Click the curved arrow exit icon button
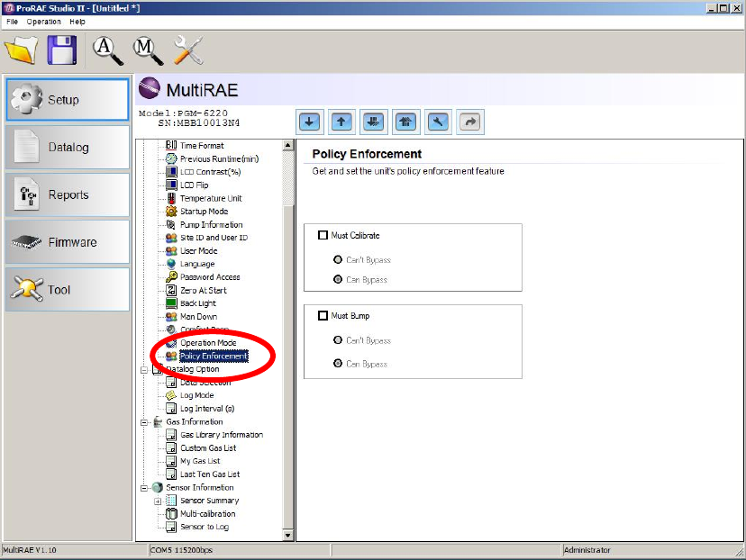746x560 pixels. point(470,122)
